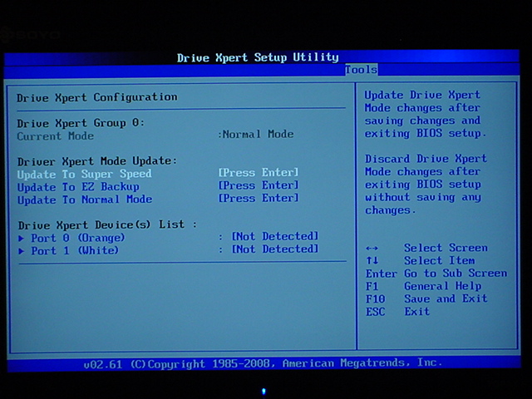Click the Enter Go to Sub Screen hint
Image resolution: width=532 pixels, height=399 pixels.
436,273
